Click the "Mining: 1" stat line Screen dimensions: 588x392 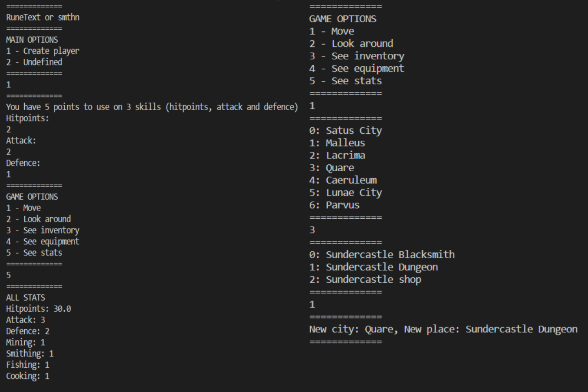(25, 342)
